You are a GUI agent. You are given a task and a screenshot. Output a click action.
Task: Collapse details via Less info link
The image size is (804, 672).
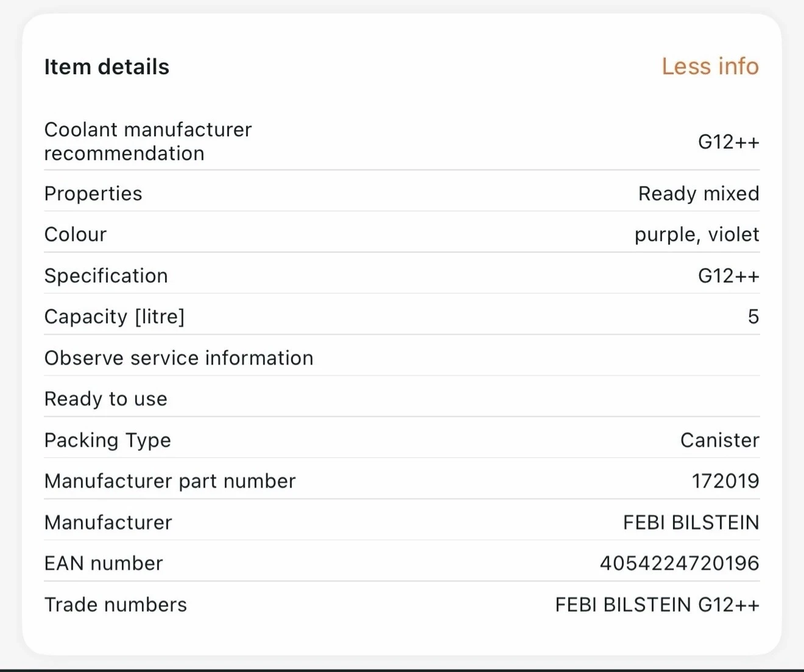(x=710, y=66)
